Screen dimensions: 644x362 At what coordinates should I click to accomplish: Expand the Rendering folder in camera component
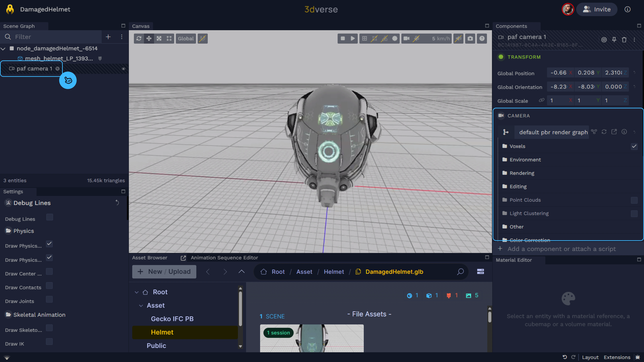(x=522, y=173)
